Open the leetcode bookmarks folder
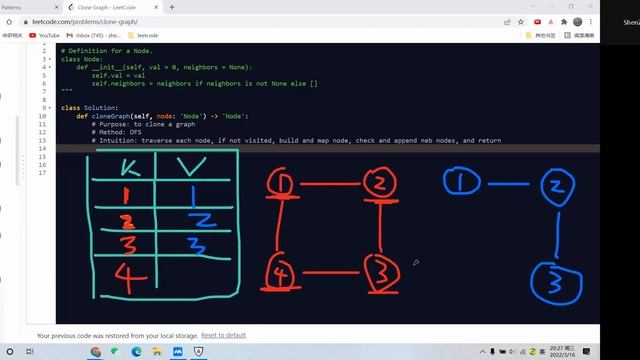The width and height of the screenshot is (640, 360). pos(143,36)
